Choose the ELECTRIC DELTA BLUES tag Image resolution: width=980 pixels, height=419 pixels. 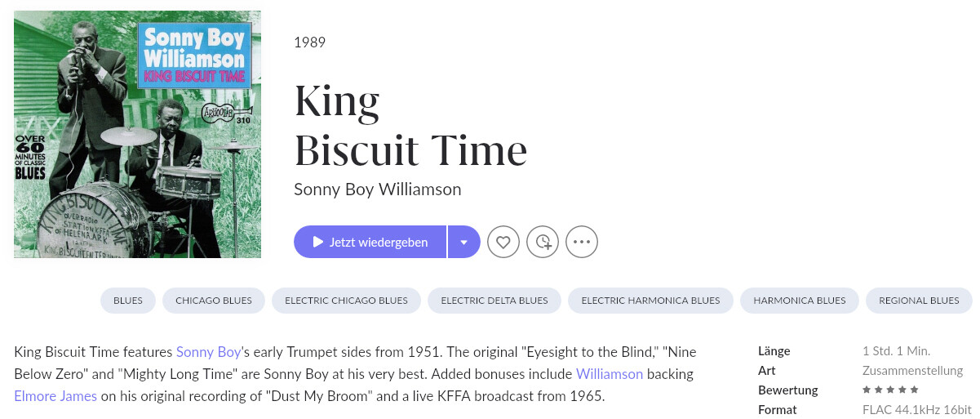click(x=494, y=301)
